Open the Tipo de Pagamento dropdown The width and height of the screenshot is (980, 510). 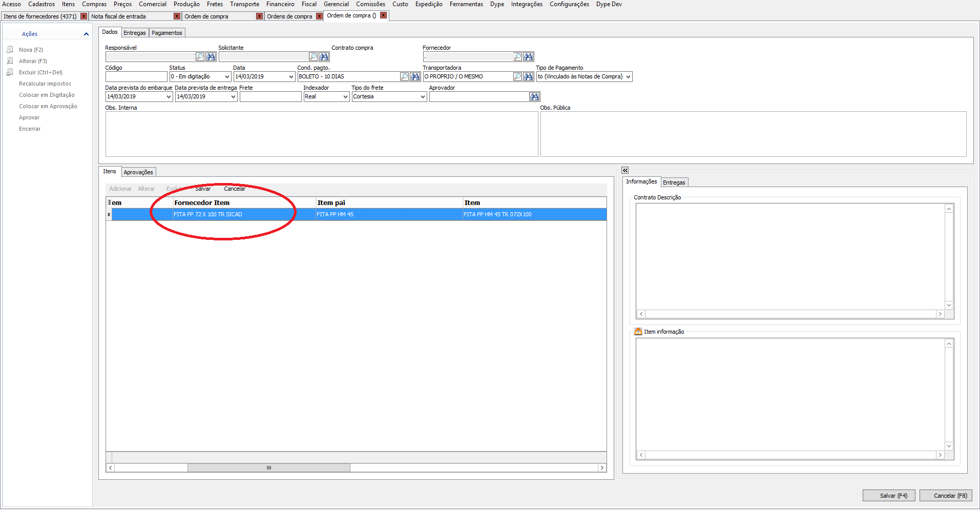tap(628, 76)
